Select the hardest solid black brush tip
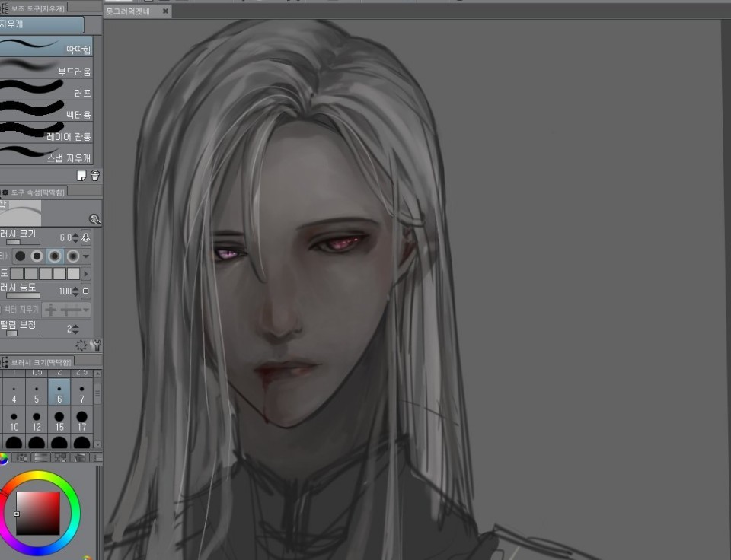The width and height of the screenshot is (731, 560). click(21, 256)
